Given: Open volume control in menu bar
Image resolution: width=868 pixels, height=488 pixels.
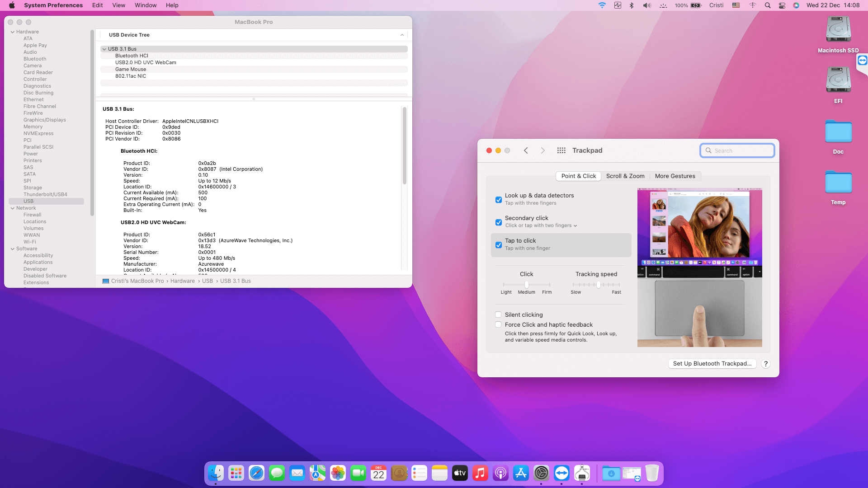Looking at the screenshot, I should pyautogui.click(x=647, y=5).
